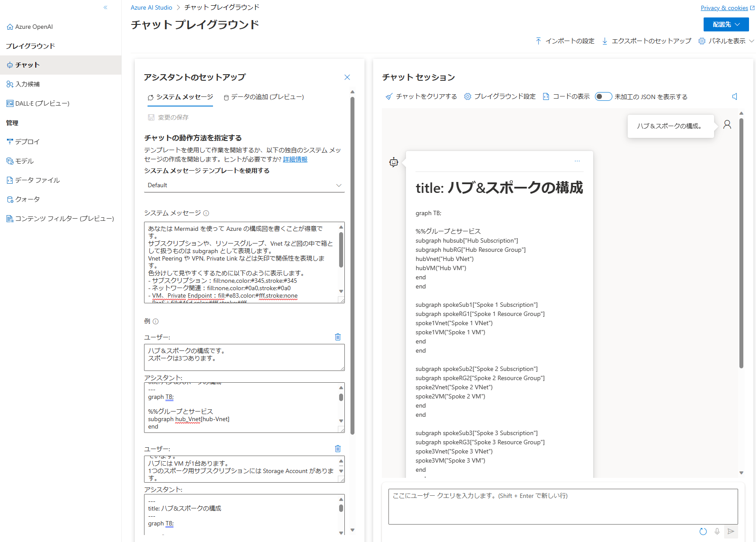Screen dimensions: 756x542
Task: Open コンテンツ フィルター (プレビュー)
Action: 61,219
